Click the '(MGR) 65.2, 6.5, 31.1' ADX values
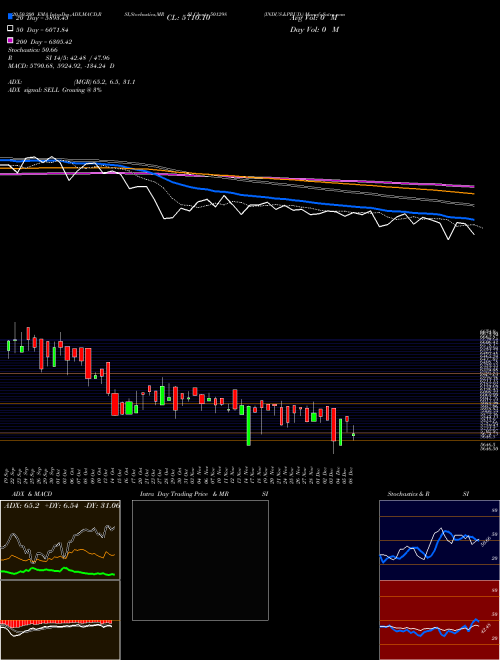 click(104, 82)
